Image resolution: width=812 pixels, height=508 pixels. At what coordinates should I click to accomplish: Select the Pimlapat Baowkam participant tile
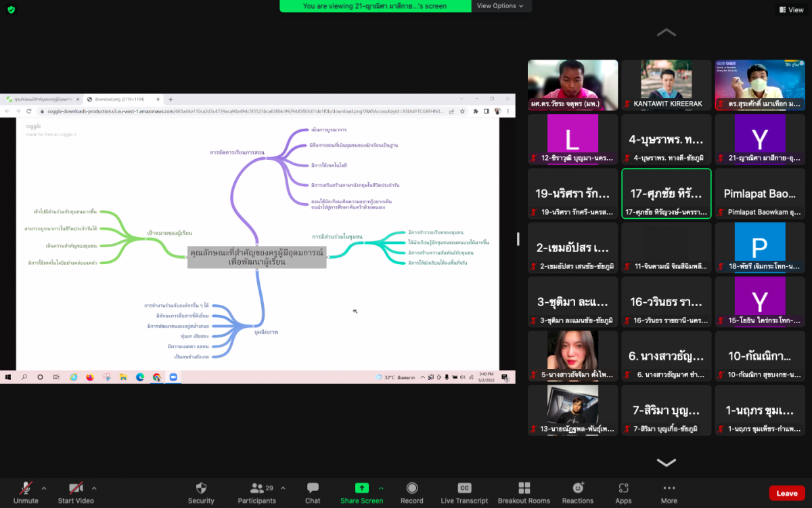(x=760, y=193)
